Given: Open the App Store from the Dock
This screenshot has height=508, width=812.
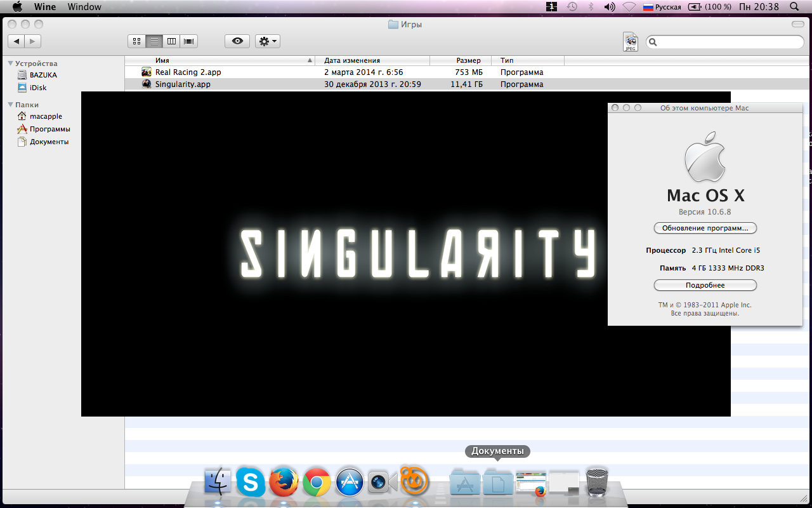Looking at the screenshot, I should pos(350,482).
